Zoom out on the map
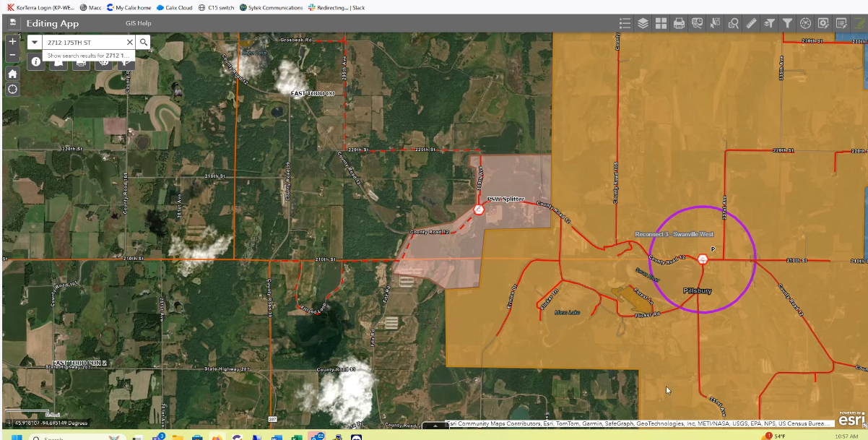868x440 pixels. pyautogui.click(x=12, y=55)
